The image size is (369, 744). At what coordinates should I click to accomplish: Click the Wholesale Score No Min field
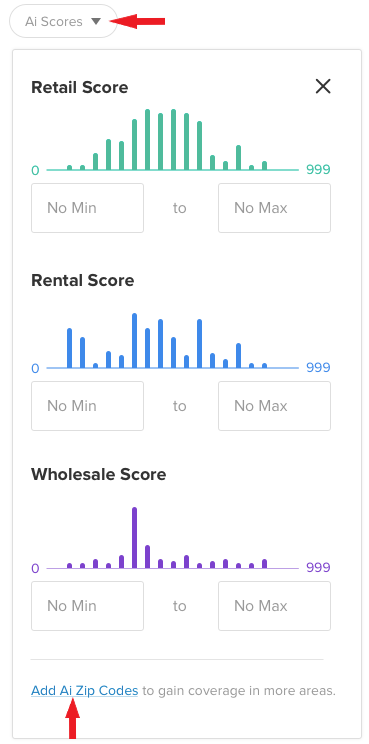pos(87,606)
